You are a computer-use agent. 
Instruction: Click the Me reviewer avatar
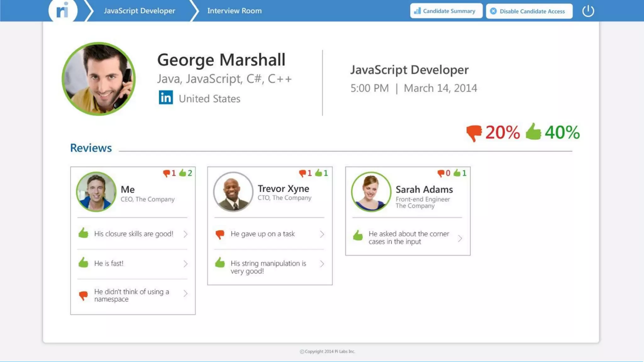pyautogui.click(x=96, y=192)
